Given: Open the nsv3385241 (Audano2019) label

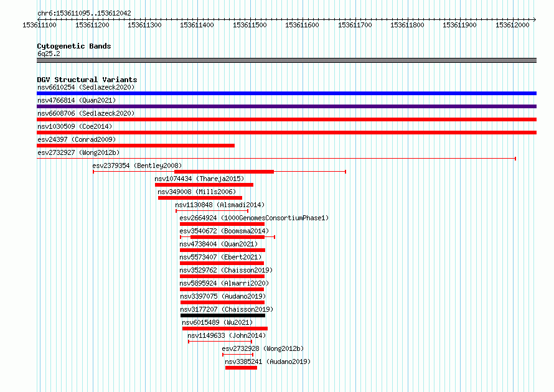Looking at the screenshot, I should (268, 362).
